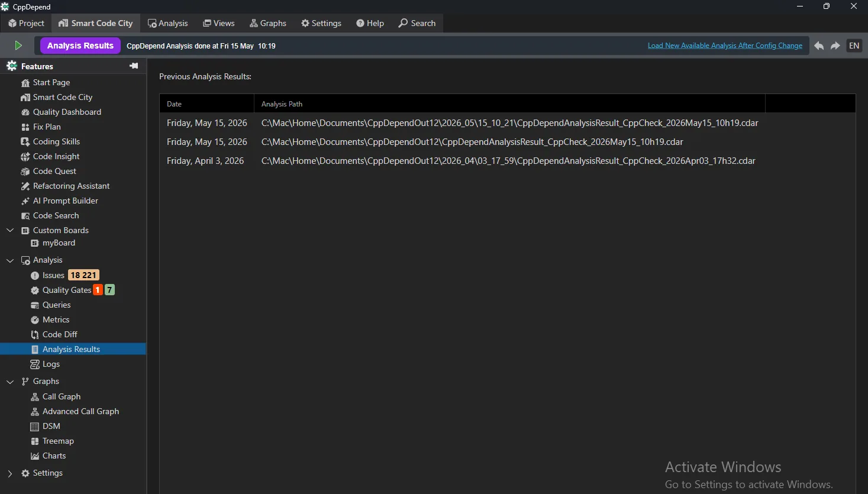
Task: Select path CppDependOut12\CppDependAnalysisResult_CppCheck_2026May15_10h19.cdar
Action: tap(472, 142)
